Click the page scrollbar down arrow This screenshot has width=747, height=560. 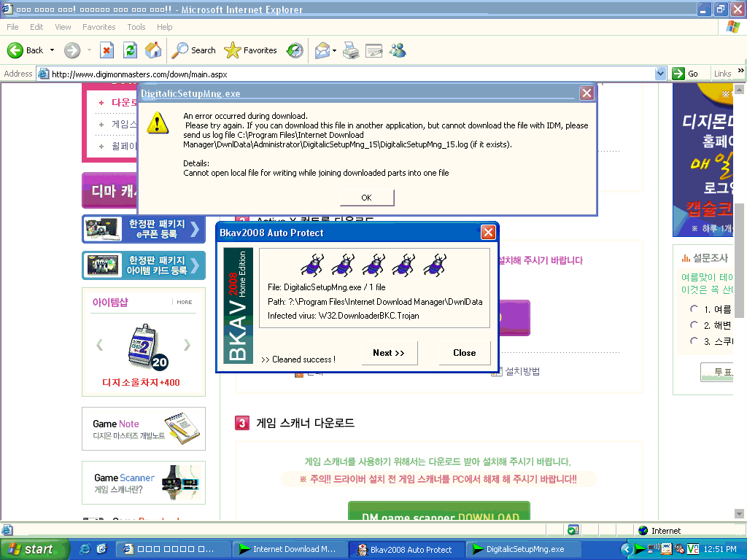click(x=740, y=514)
